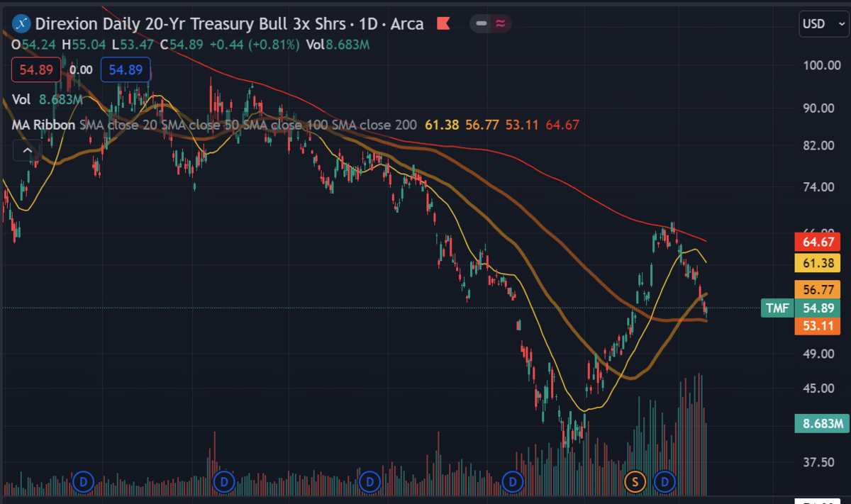The width and height of the screenshot is (851, 504).
Task: Toggle the pink wavy lines status icon
Action: point(501,23)
